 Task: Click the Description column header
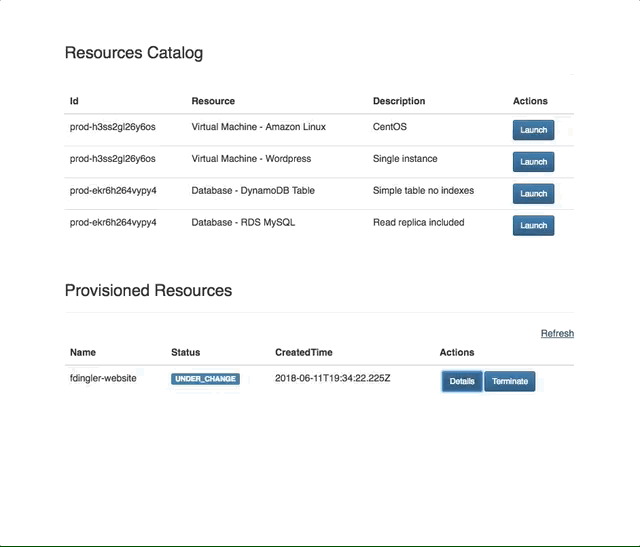click(399, 101)
